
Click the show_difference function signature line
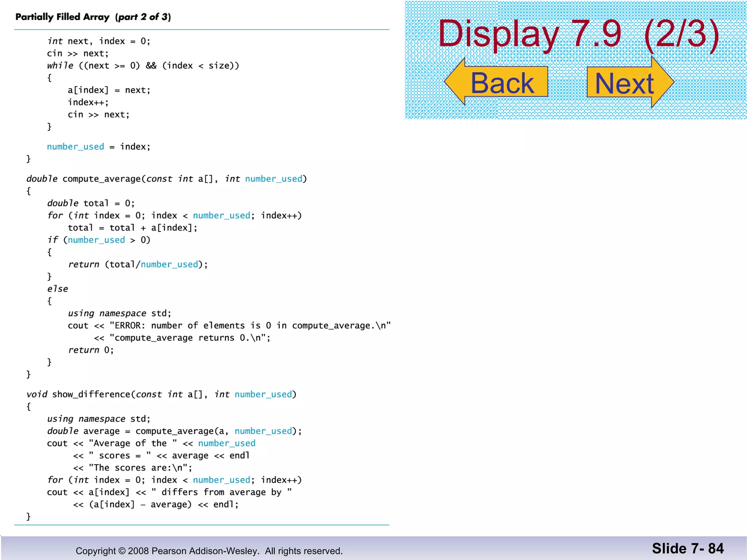[161, 394]
